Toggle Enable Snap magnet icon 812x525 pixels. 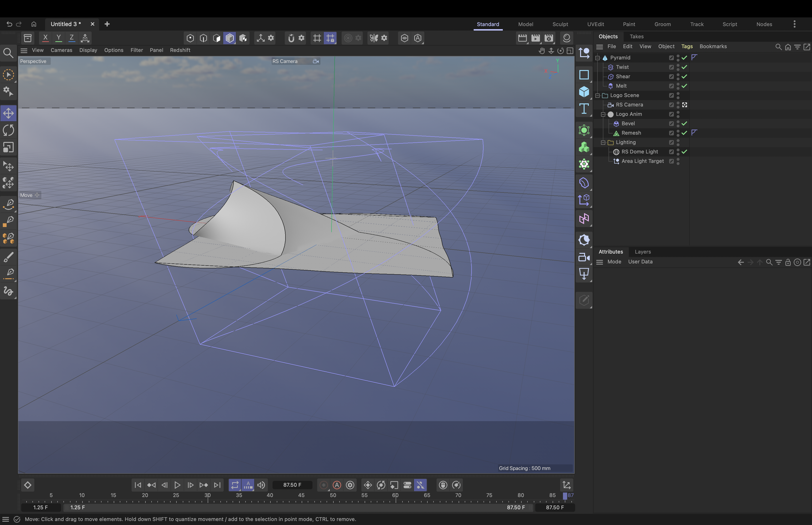[x=291, y=38]
